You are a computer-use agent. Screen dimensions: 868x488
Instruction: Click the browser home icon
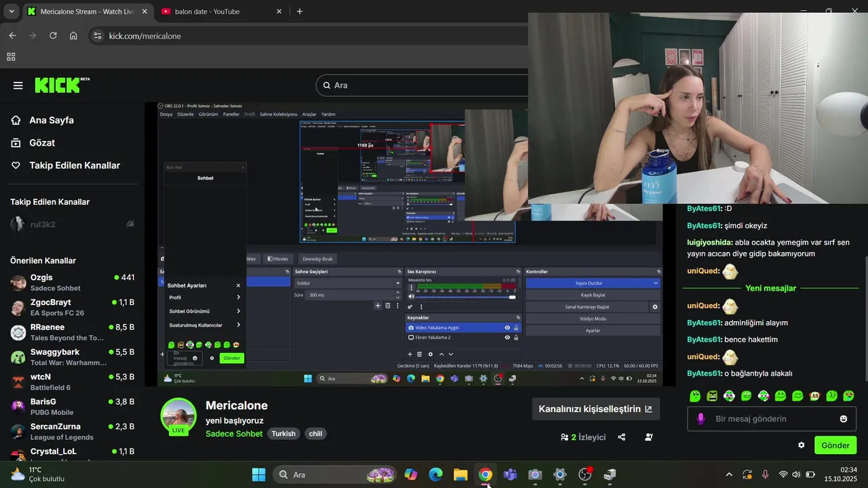pyautogui.click(x=73, y=35)
